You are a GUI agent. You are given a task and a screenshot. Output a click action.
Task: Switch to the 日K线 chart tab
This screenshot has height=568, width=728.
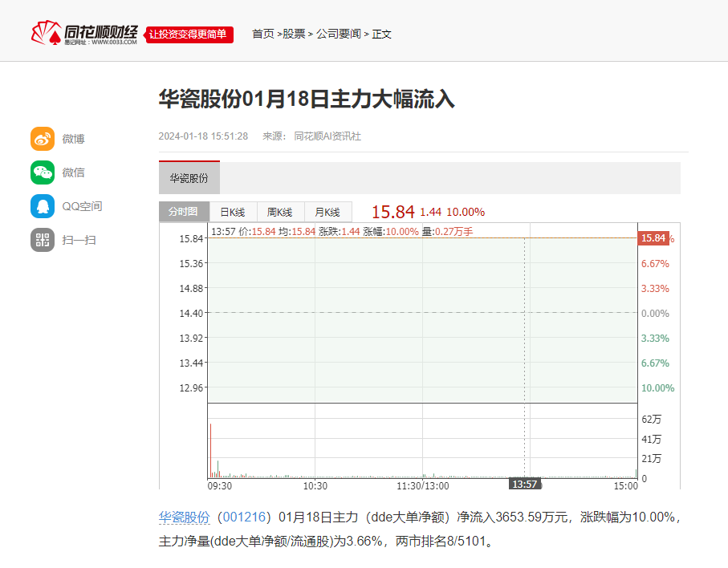click(x=233, y=212)
